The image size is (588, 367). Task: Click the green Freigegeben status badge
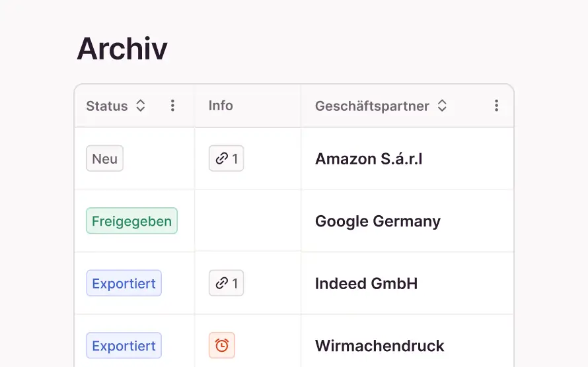pyautogui.click(x=131, y=221)
